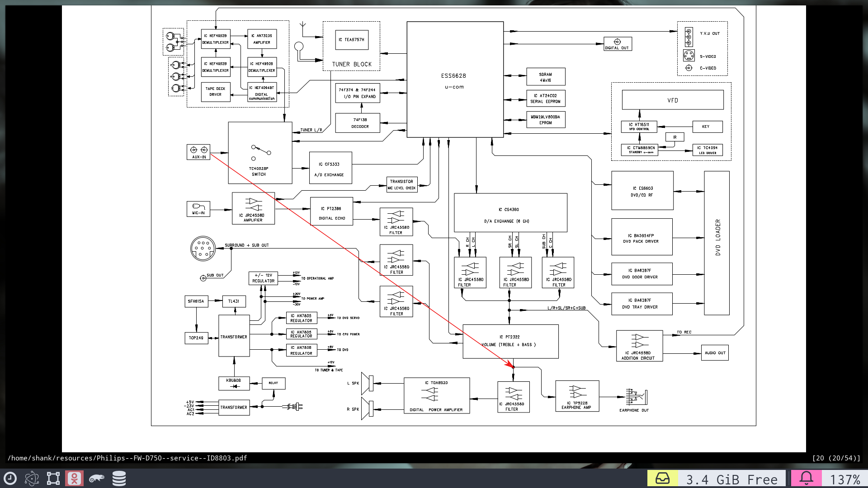
Task: Click the IC ES6603 DVD/CD RF block
Action: [x=642, y=191]
